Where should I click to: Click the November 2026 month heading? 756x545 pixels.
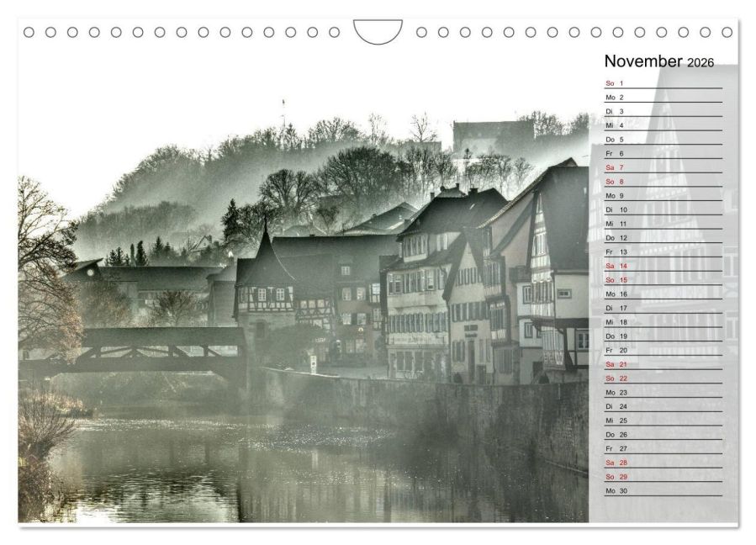coord(658,61)
